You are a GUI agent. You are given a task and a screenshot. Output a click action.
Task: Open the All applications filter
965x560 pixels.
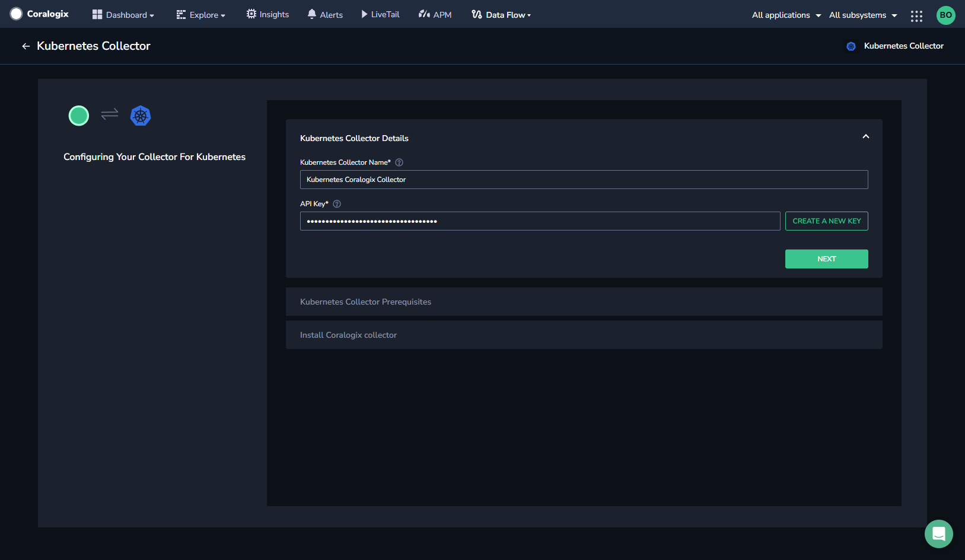tap(786, 15)
